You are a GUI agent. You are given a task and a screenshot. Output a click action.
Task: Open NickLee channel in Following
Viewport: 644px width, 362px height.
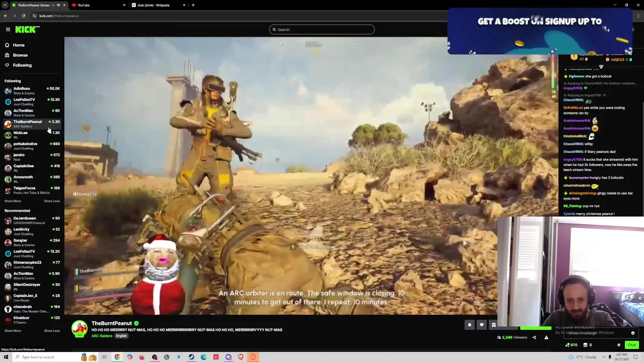tap(32, 135)
